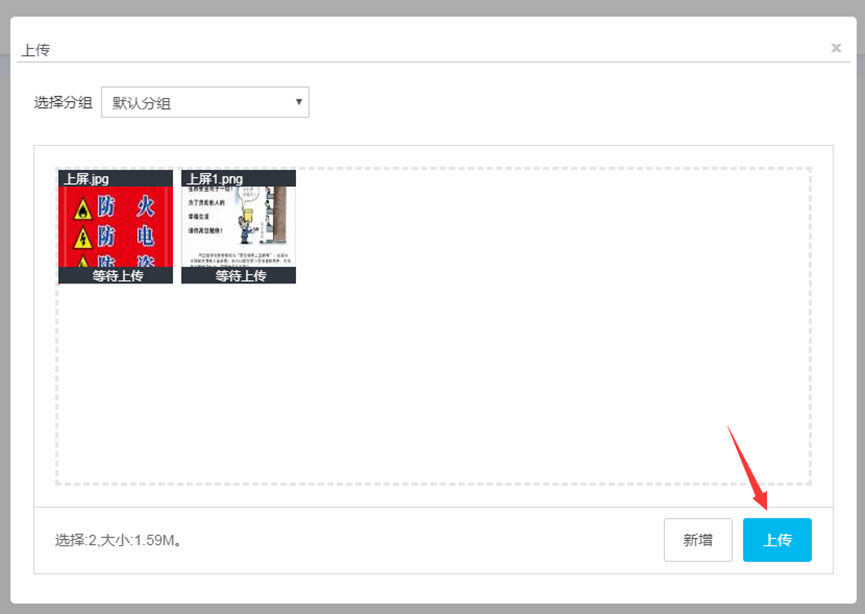Start uploading with the blue 上传 button
The width and height of the screenshot is (865, 614).
(x=777, y=540)
